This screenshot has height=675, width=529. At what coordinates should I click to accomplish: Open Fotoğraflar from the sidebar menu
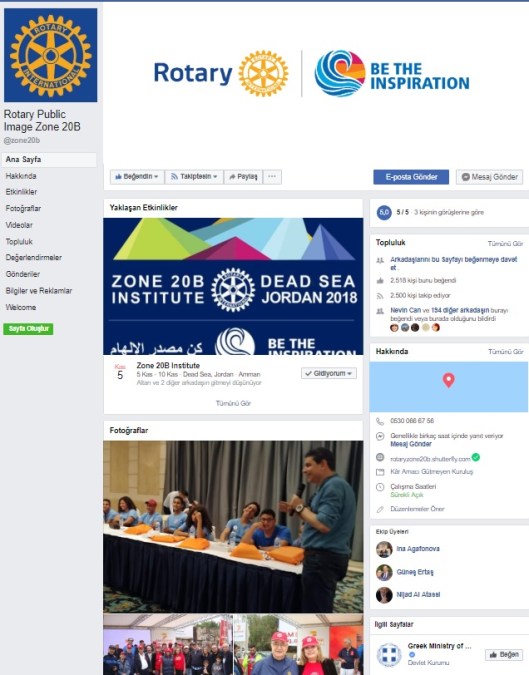click(x=23, y=208)
